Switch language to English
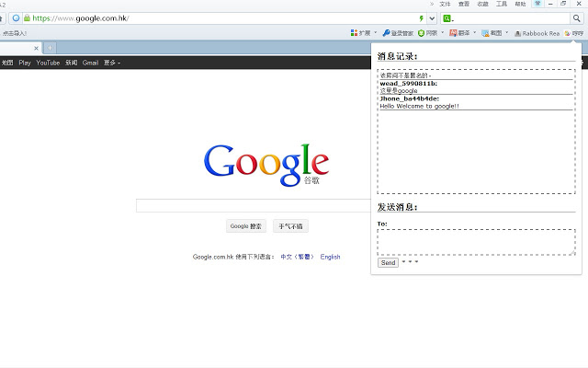 pyautogui.click(x=330, y=257)
